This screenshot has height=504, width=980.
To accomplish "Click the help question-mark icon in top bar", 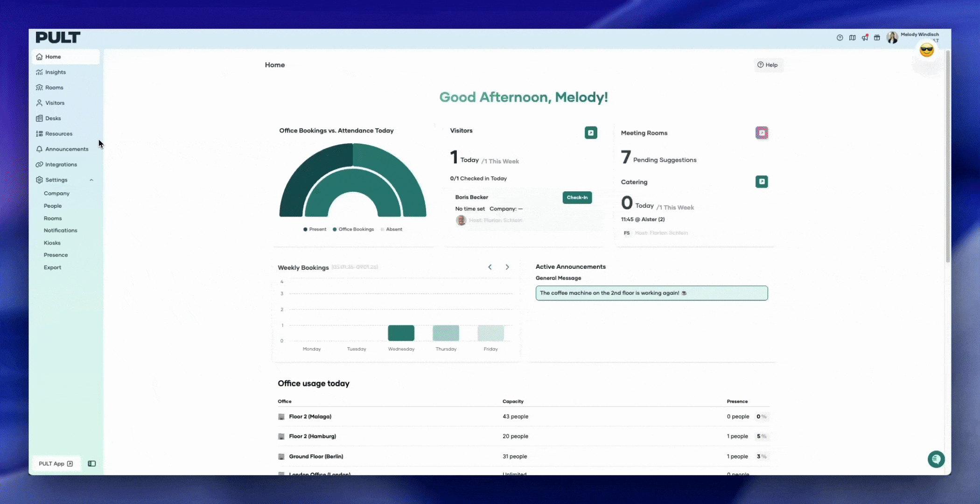I will coord(840,38).
